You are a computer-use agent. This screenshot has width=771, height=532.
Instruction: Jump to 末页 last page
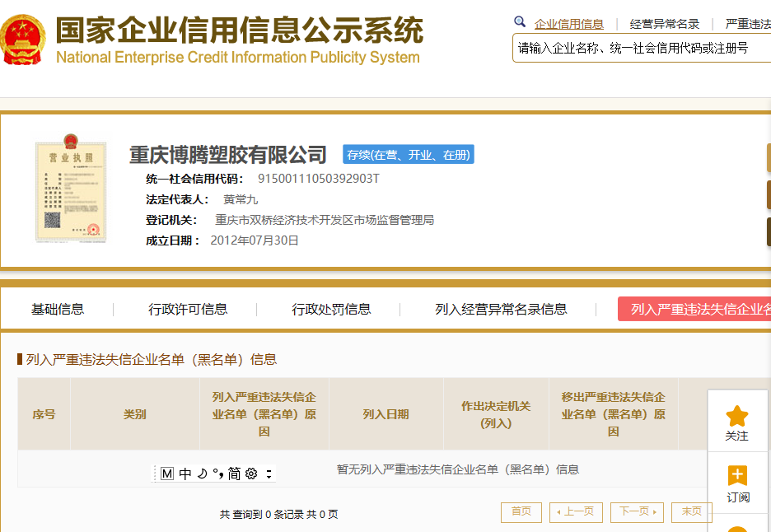[x=691, y=512]
